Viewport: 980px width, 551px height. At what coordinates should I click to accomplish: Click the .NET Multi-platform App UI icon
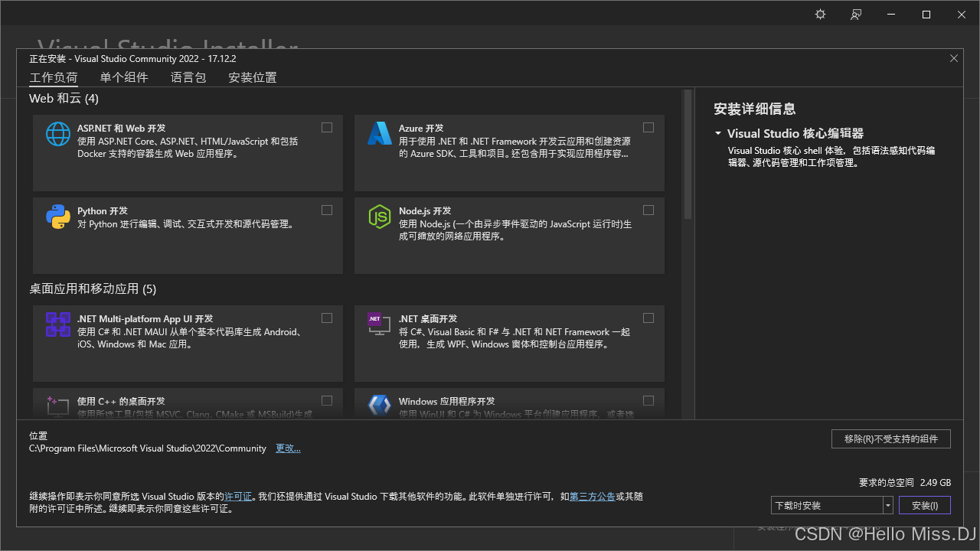click(58, 324)
